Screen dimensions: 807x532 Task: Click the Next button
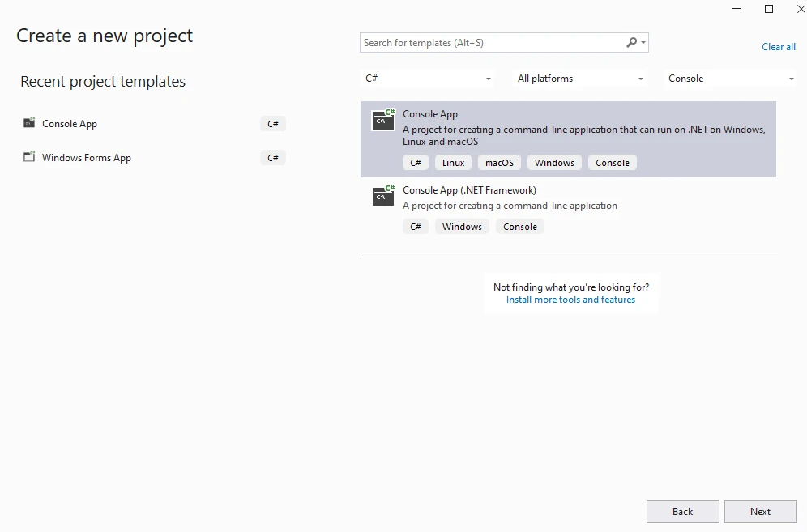tap(760, 512)
